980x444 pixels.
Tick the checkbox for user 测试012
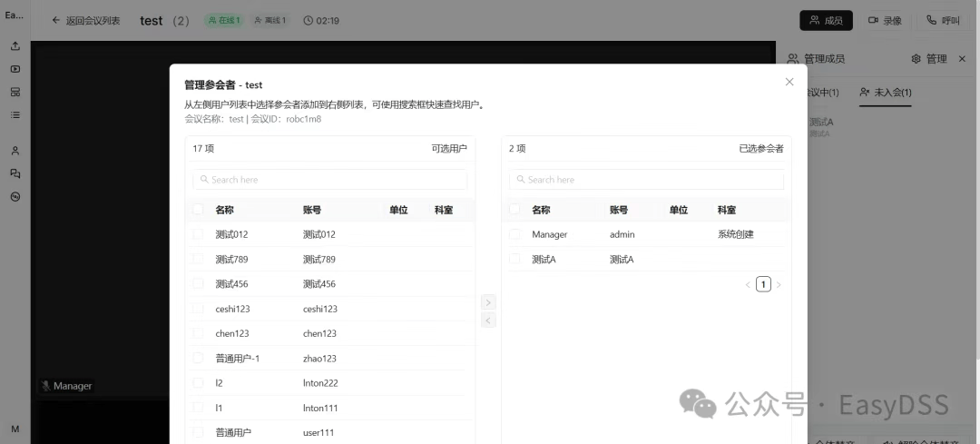point(198,234)
